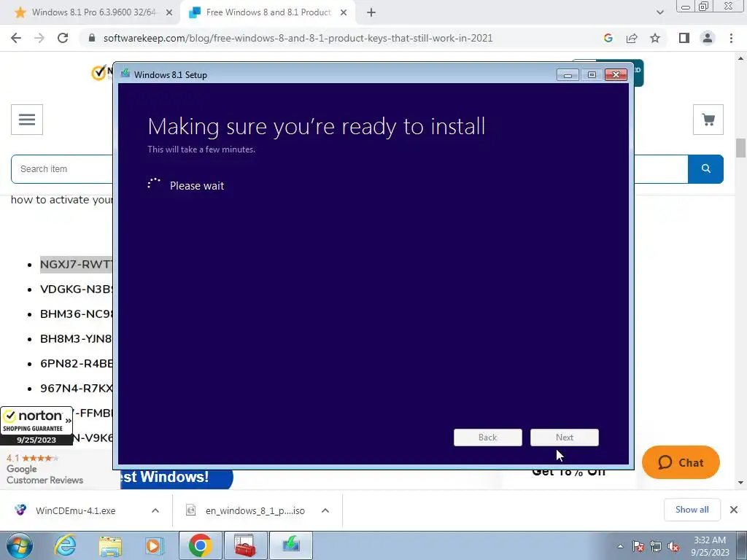Launch Internet Explorer from taskbar
Viewport: 747px width, 560px height.
[x=65, y=545]
